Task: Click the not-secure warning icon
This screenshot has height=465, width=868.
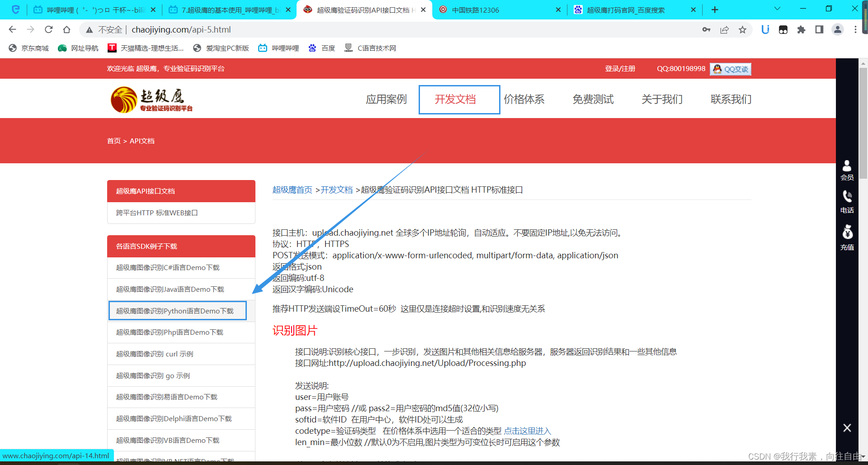Action: pyautogui.click(x=90, y=30)
